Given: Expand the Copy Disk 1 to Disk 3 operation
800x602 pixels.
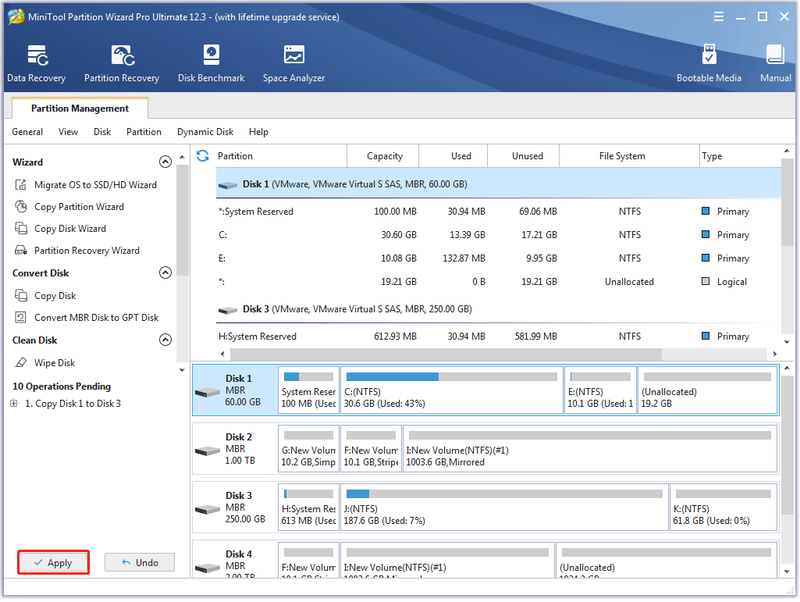Looking at the screenshot, I should point(13,403).
